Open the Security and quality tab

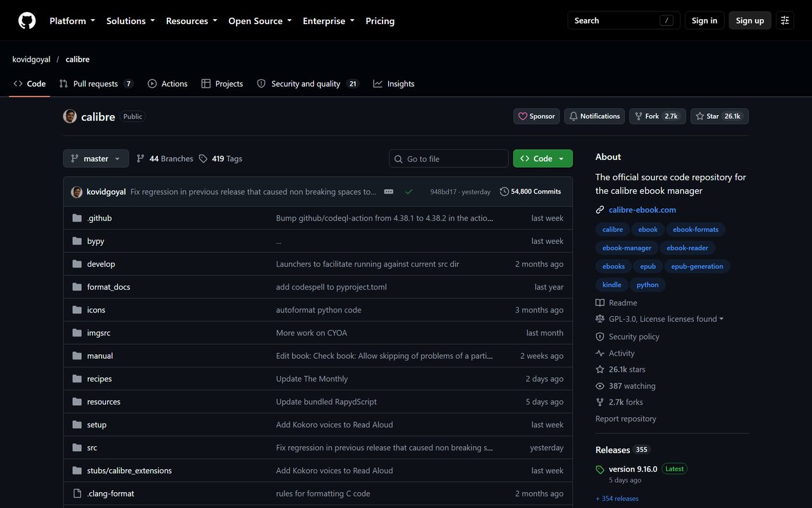(x=308, y=84)
